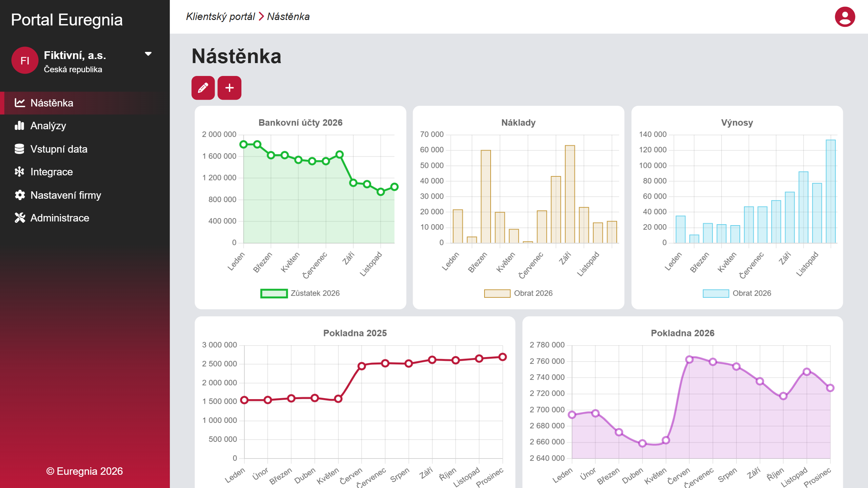Screen dimensions: 868x488
Task: Click the pencil edit dashboard button
Action: [203, 88]
